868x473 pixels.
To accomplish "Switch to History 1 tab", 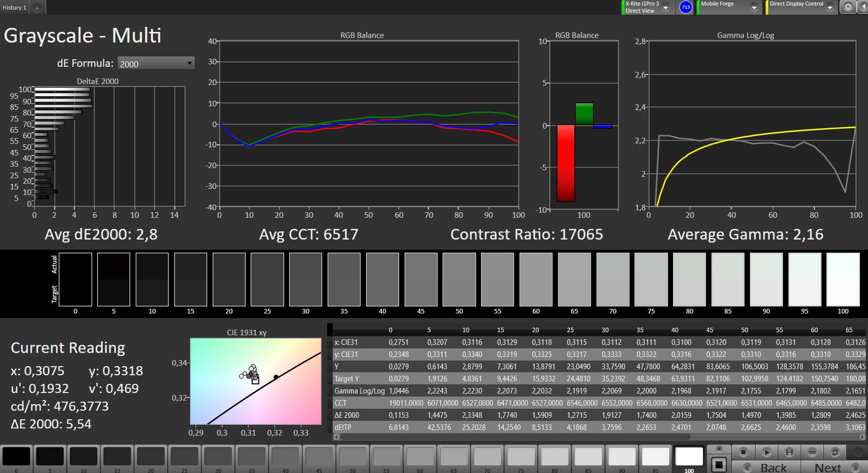I will coord(15,8).
